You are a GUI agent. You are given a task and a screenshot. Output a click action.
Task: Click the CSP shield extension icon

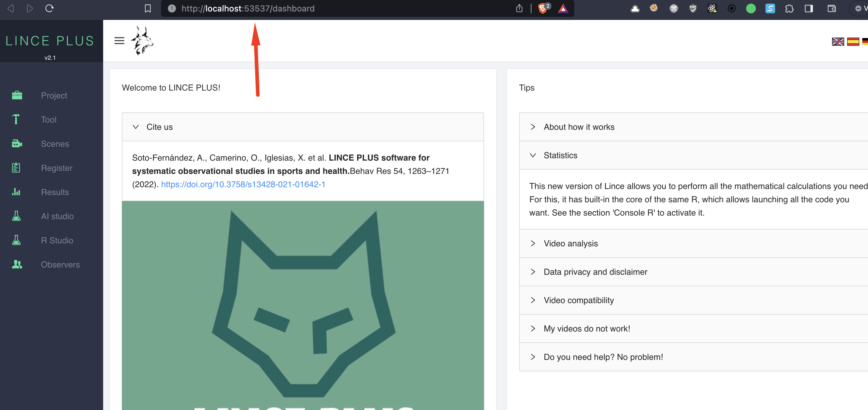(x=693, y=8)
